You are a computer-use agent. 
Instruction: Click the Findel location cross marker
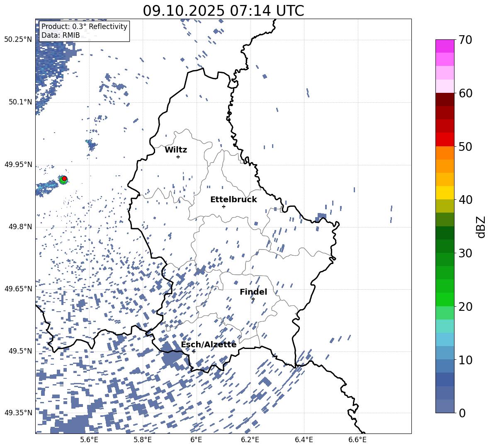point(253,299)
